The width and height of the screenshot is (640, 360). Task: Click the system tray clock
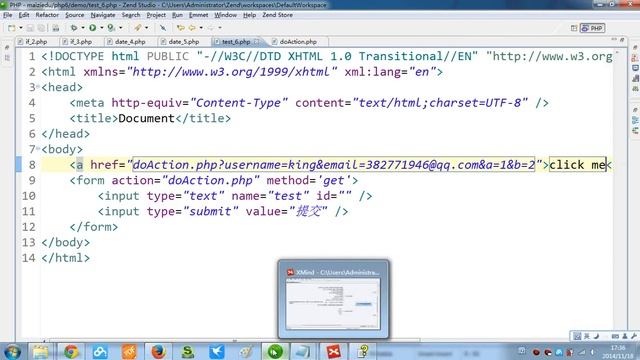(x=618, y=352)
